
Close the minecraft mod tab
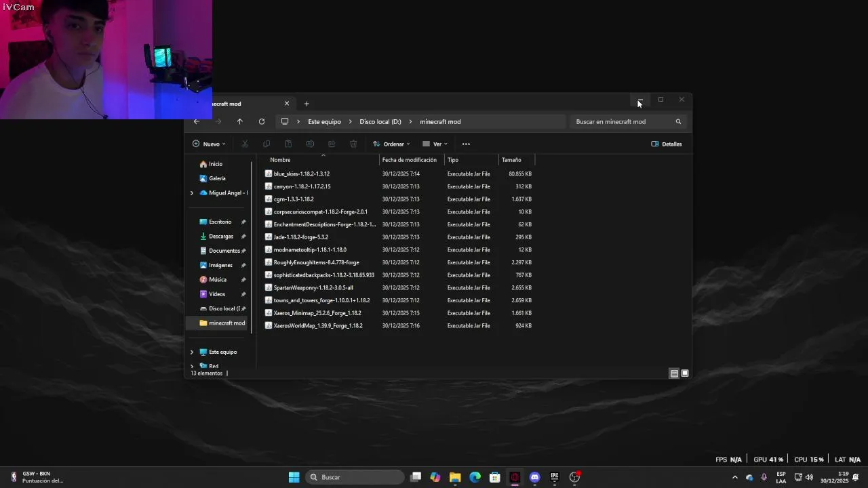287,104
